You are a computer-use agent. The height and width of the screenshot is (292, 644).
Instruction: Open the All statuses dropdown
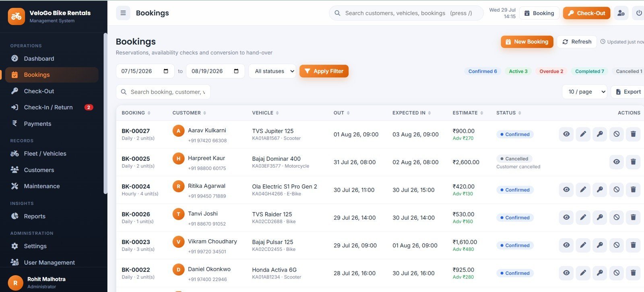point(272,71)
